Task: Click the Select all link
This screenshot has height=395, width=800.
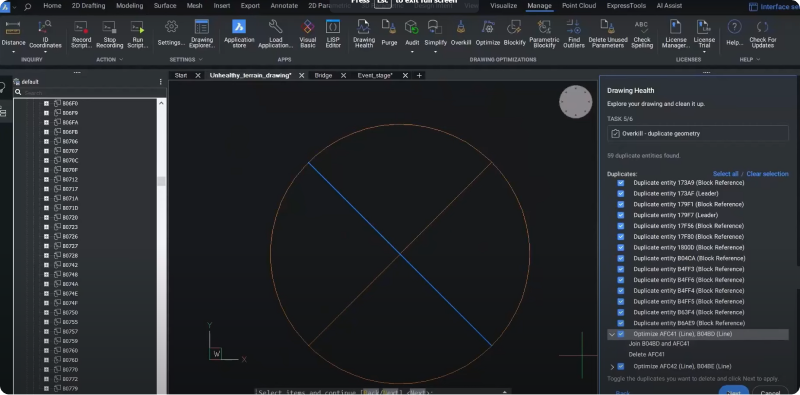Action: (x=726, y=174)
